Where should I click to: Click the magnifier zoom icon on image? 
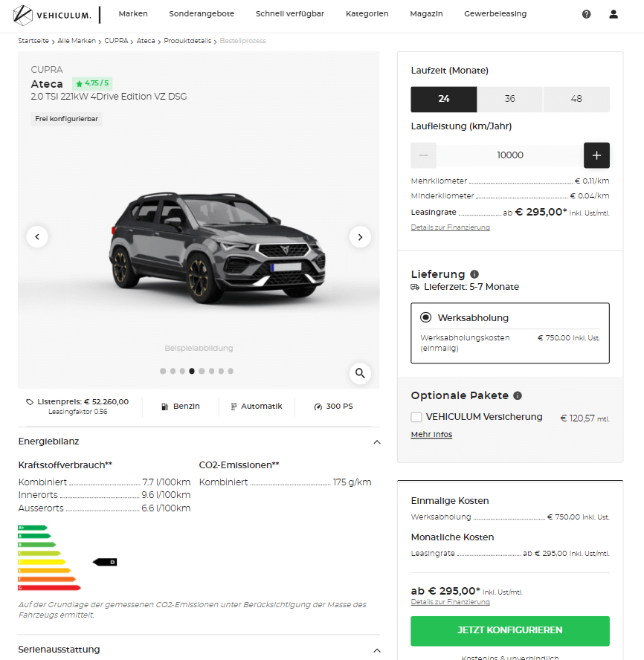point(360,373)
